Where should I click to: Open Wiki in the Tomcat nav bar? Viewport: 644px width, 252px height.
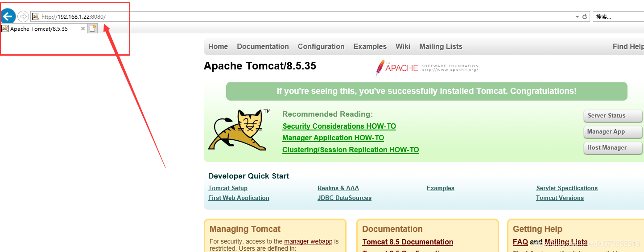pyautogui.click(x=403, y=46)
